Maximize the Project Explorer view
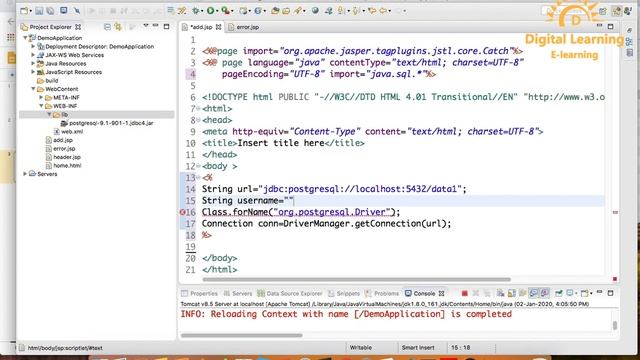The height and width of the screenshot is (360, 640). click(x=167, y=27)
